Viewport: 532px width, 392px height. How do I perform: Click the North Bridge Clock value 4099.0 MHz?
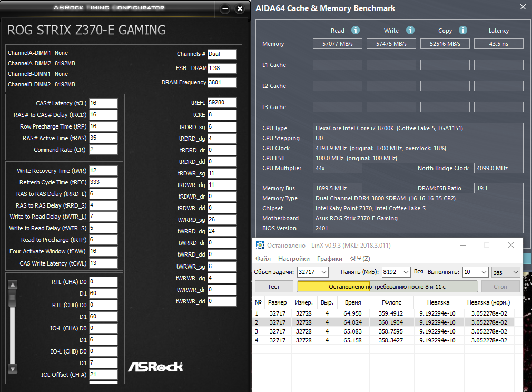(498, 168)
